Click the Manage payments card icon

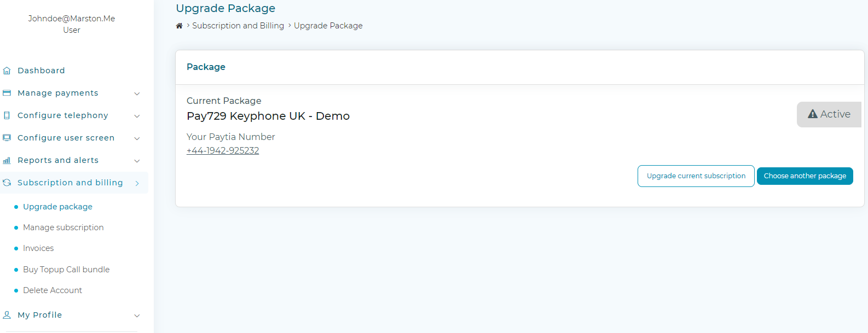point(7,93)
